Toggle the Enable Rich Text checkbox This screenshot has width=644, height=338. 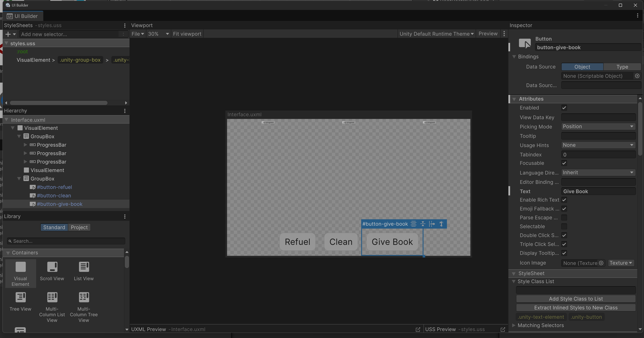(x=564, y=200)
